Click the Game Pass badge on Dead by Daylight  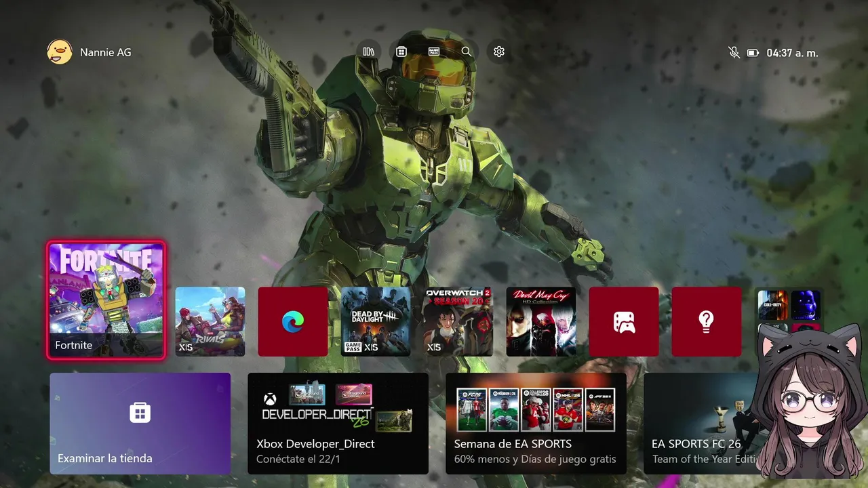pos(353,347)
